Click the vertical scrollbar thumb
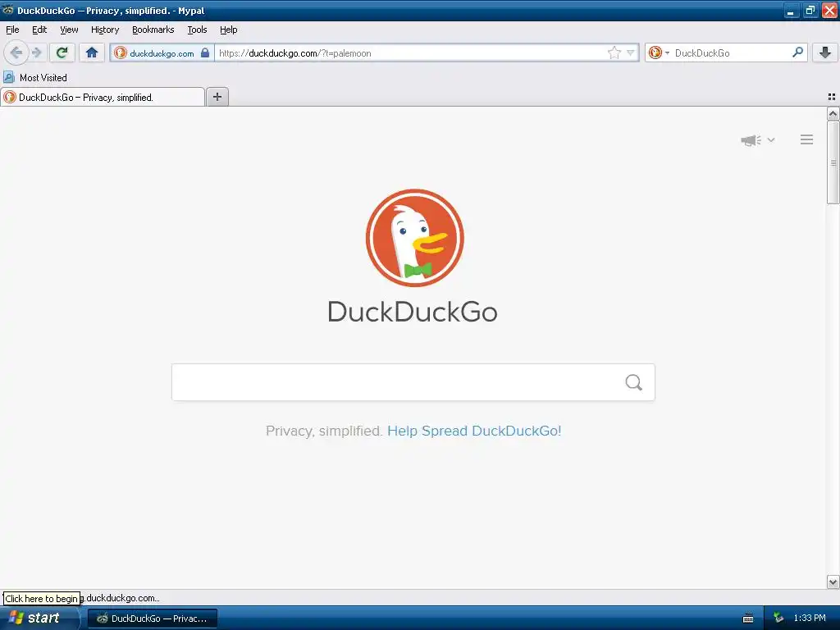840x630 pixels. click(x=833, y=162)
